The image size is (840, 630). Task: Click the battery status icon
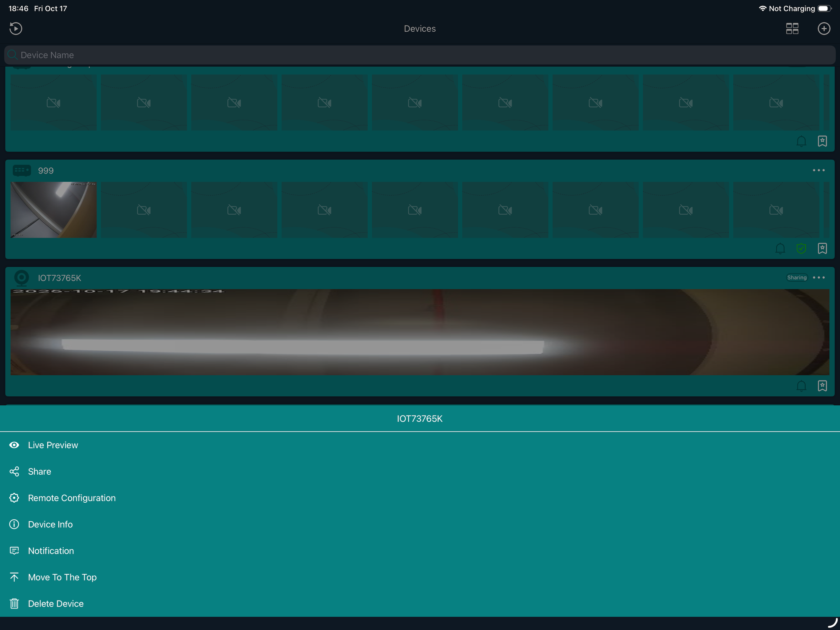pyautogui.click(x=825, y=8)
